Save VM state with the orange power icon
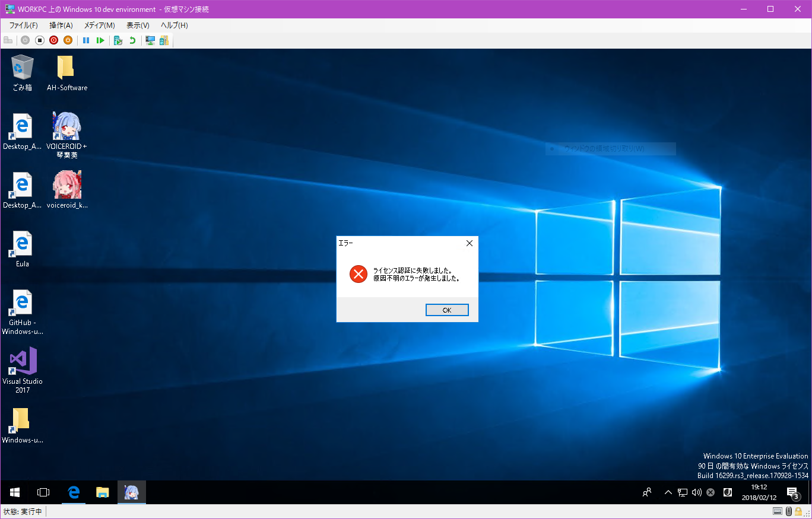812x519 pixels. 68,40
